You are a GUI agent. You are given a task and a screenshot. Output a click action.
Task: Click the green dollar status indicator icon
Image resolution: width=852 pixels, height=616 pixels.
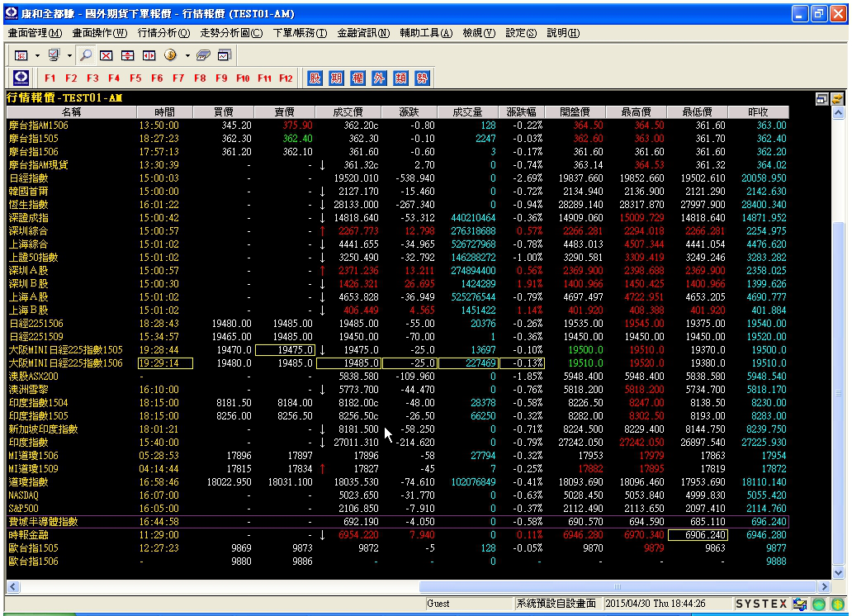point(837,604)
